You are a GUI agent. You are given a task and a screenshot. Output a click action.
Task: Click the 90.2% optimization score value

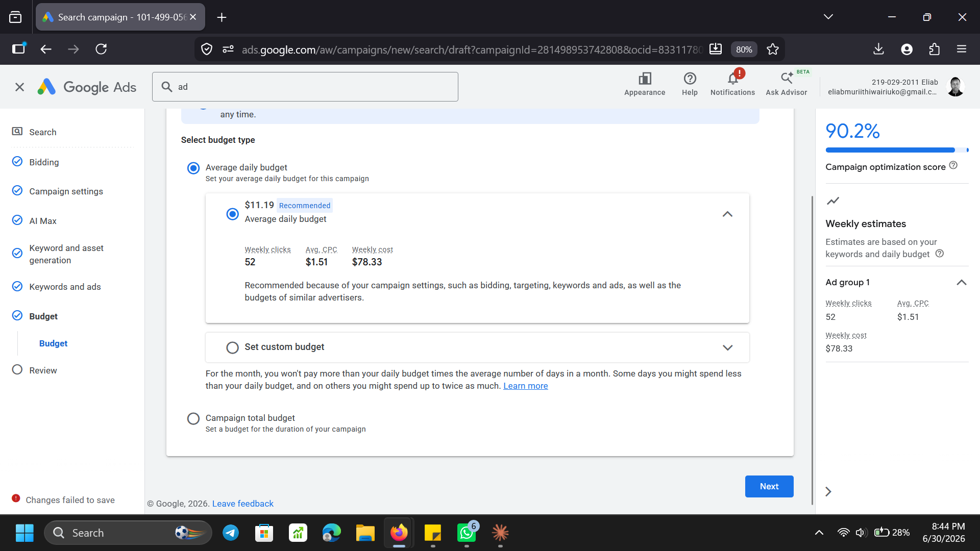point(852,131)
